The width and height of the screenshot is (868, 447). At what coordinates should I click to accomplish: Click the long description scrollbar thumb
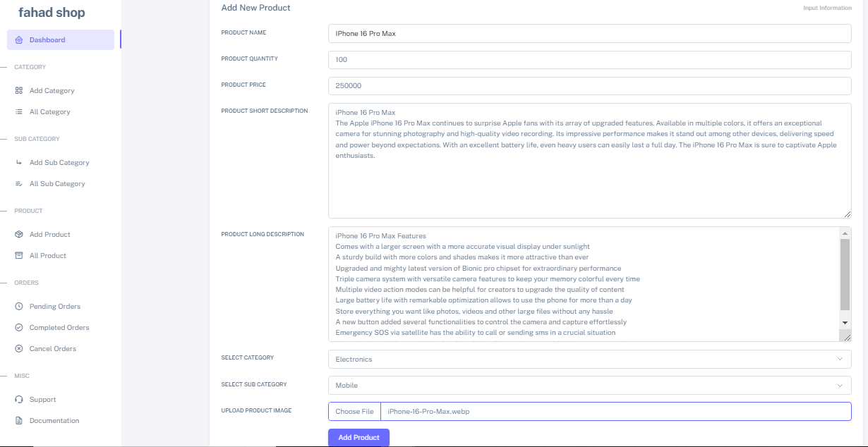(x=845, y=274)
